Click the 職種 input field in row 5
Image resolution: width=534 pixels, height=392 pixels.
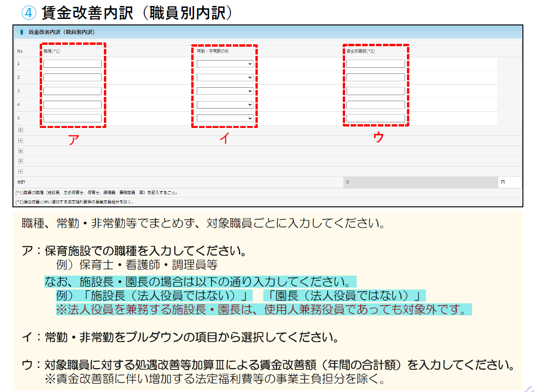pyautogui.click(x=73, y=118)
